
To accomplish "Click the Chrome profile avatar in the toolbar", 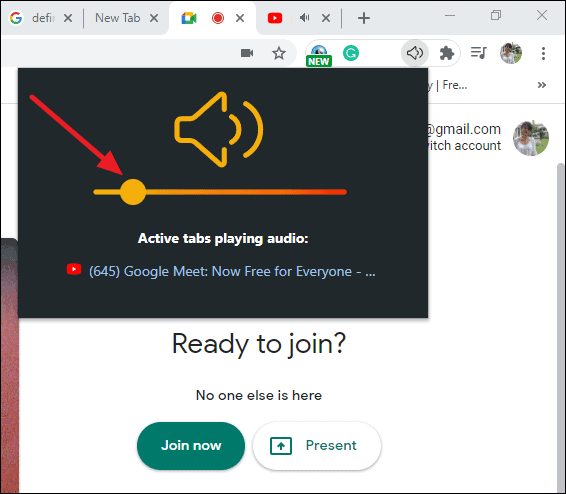I will pos(511,53).
